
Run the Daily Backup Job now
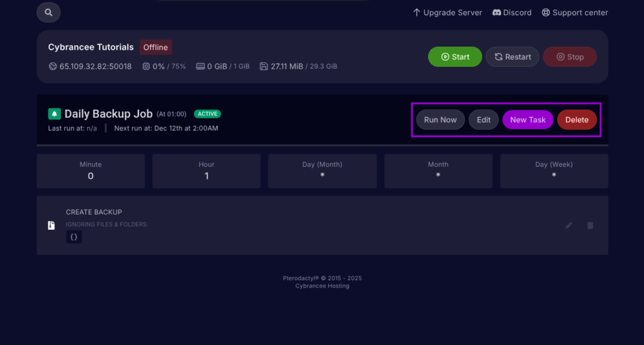pyautogui.click(x=440, y=120)
